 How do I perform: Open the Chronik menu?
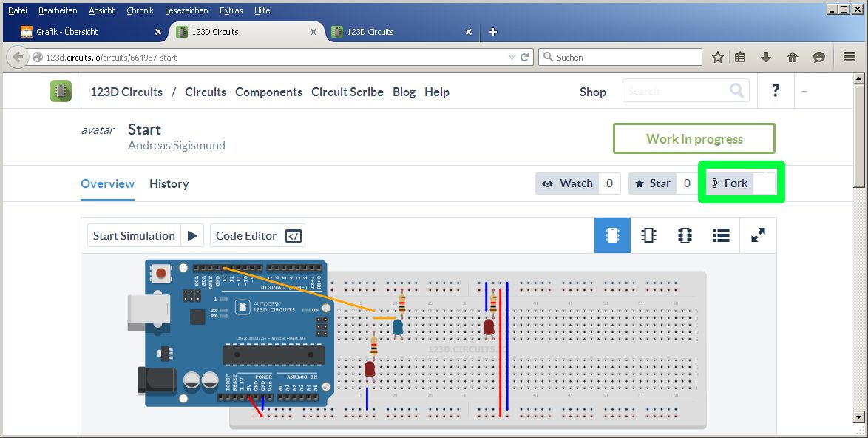point(140,10)
